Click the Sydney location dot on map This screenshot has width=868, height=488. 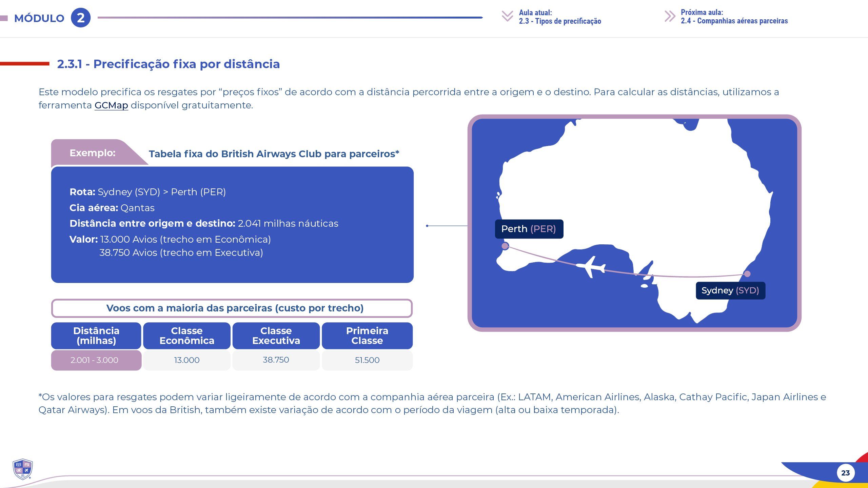click(x=747, y=274)
